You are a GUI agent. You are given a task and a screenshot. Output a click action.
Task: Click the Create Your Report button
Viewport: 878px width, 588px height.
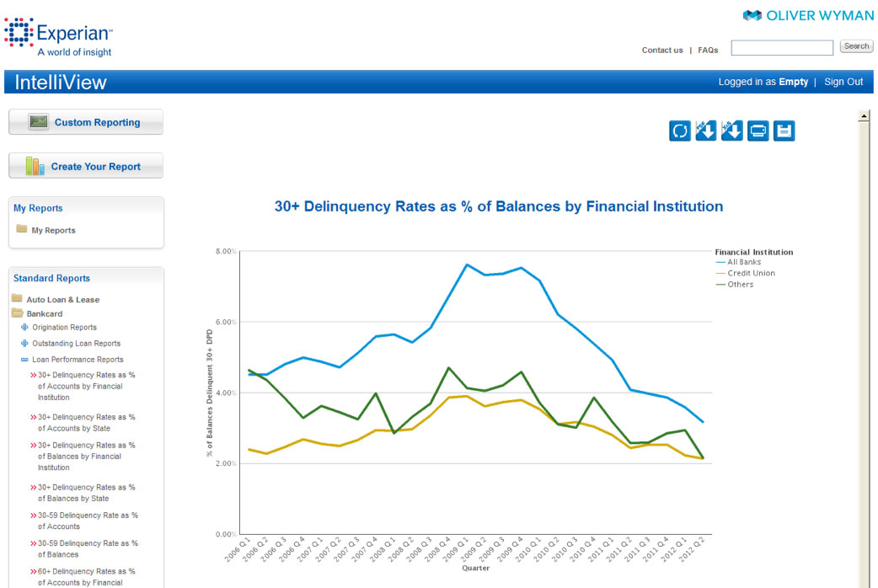(86, 166)
